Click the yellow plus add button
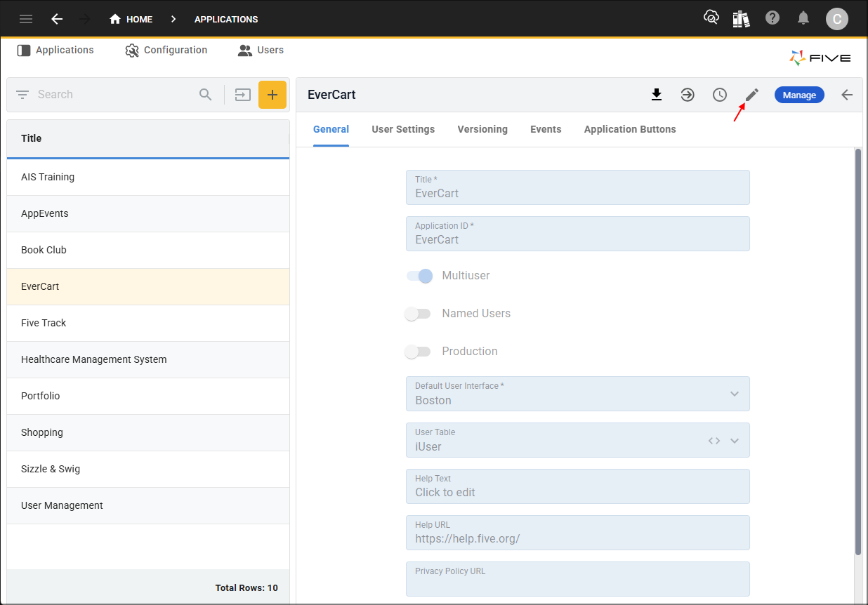 (x=272, y=95)
